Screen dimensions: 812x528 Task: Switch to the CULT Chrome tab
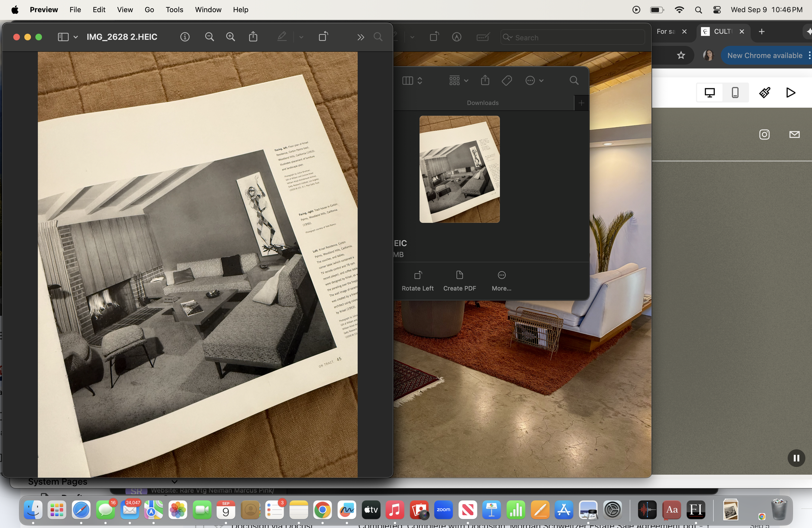[x=723, y=31]
